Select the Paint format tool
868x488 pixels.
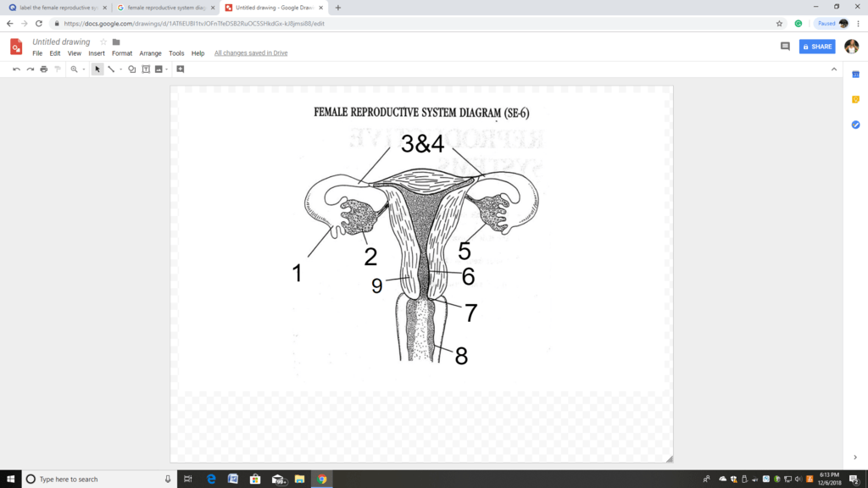click(58, 69)
